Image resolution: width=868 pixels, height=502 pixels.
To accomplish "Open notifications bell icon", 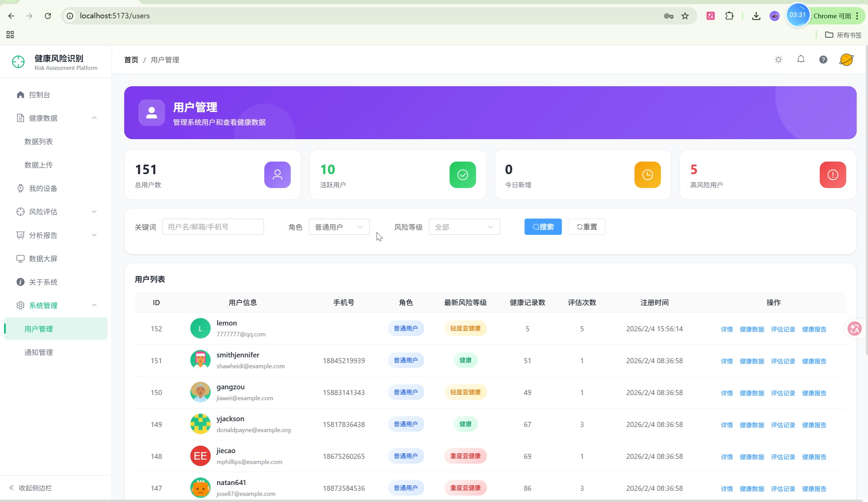I will tap(801, 59).
